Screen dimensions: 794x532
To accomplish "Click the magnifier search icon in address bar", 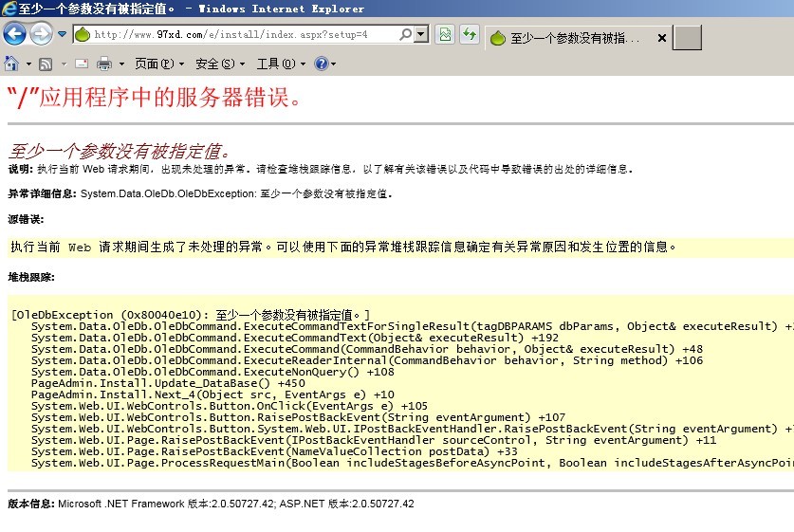I will [406, 35].
